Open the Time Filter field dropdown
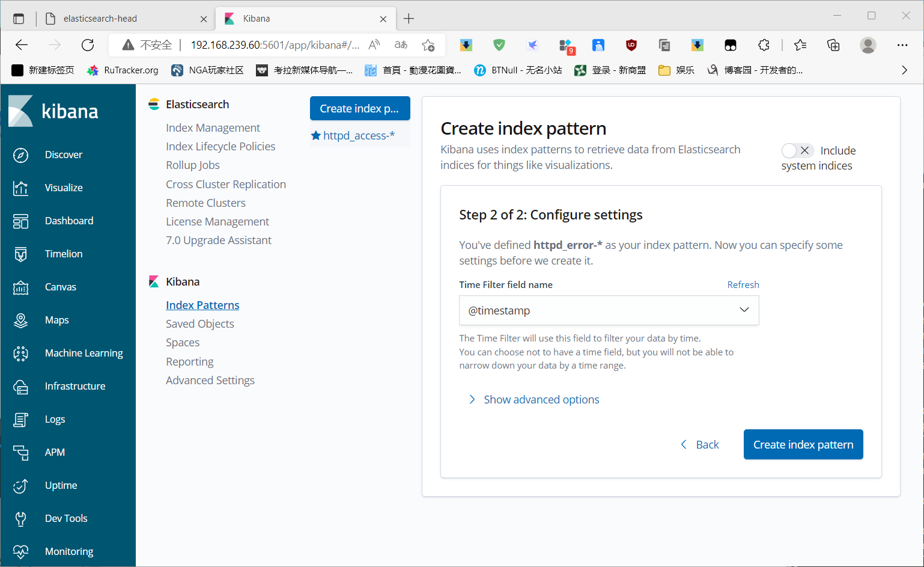The image size is (924, 567). point(609,310)
